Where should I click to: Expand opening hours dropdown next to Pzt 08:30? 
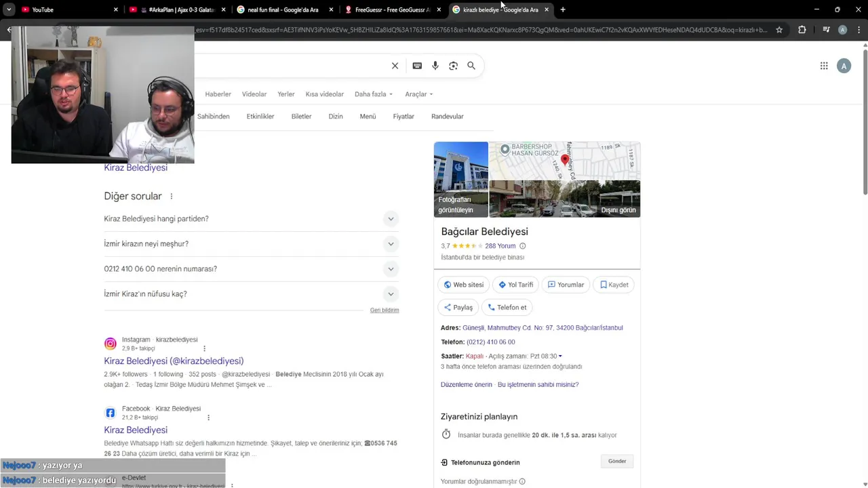pyautogui.click(x=560, y=357)
